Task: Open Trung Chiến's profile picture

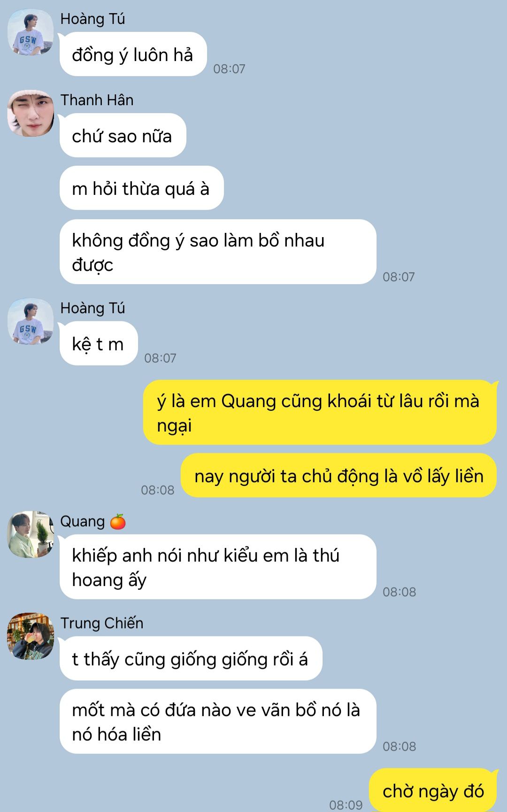Action: tap(31, 636)
